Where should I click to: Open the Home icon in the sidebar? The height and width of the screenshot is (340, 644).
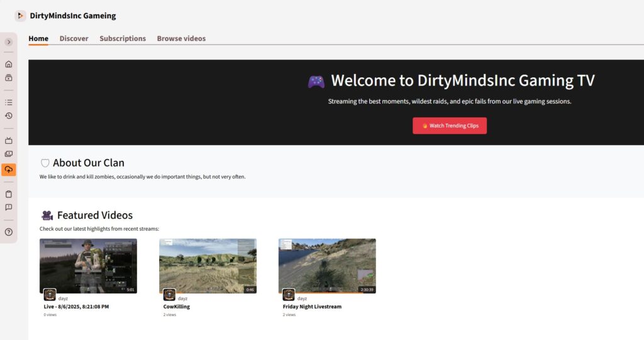pyautogui.click(x=9, y=64)
